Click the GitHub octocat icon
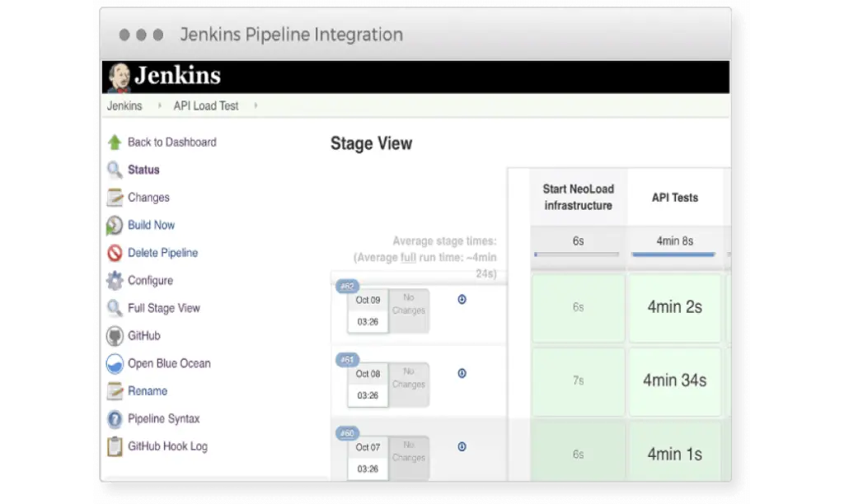 (115, 336)
